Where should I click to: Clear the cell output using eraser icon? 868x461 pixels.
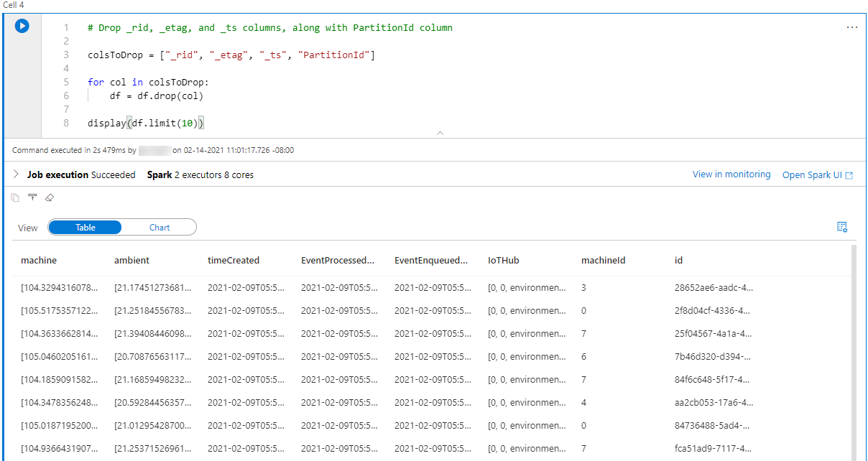pos(50,197)
